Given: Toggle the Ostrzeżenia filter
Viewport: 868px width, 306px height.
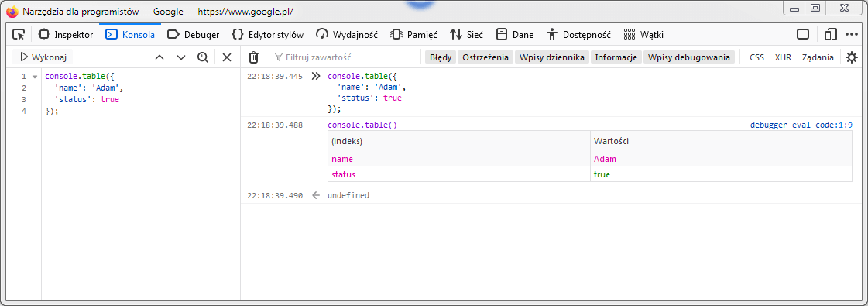Looking at the screenshot, I should [x=485, y=57].
